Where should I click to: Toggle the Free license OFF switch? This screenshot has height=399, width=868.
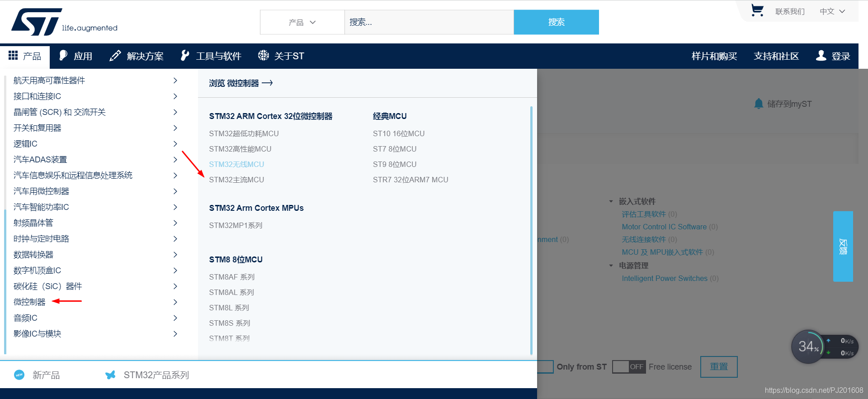[629, 367]
